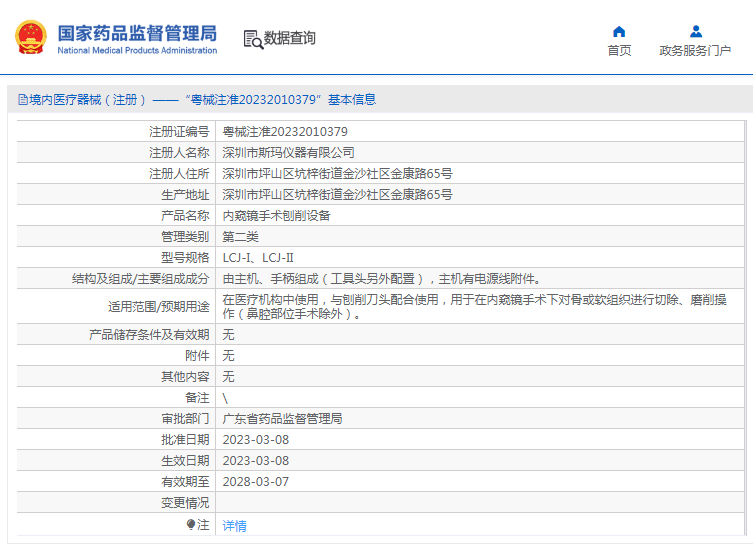Click the 注册证编号 row label
Viewport: 753px width, 556px height.
tap(179, 132)
